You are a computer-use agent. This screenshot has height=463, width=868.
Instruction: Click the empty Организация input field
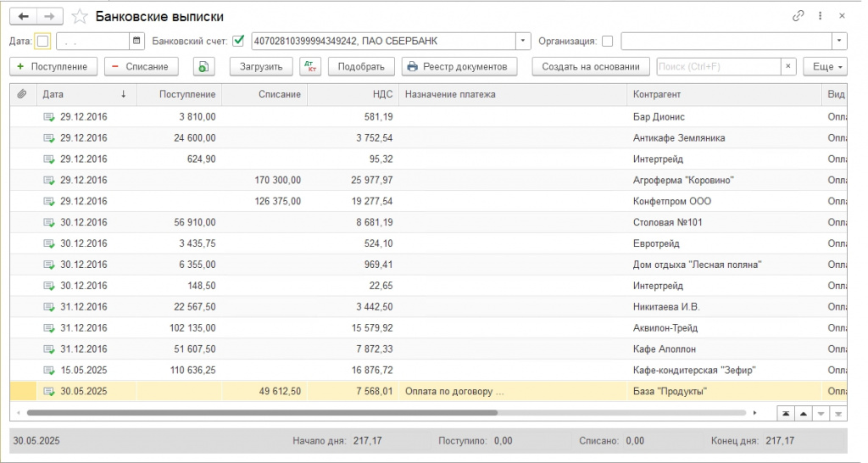(726, 41)
